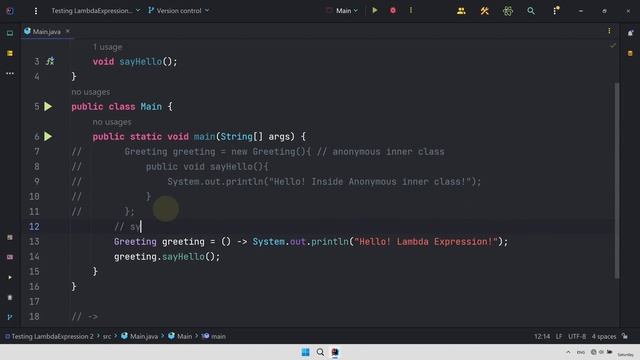Open Code With Me people icon
640x360 pixels.
coord(461,11)
